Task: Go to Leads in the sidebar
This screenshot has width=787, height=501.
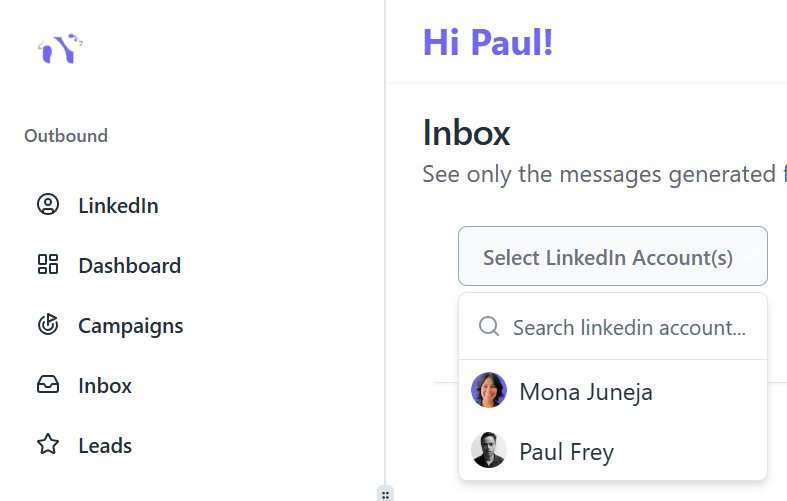Action: [x=105, y=445]
